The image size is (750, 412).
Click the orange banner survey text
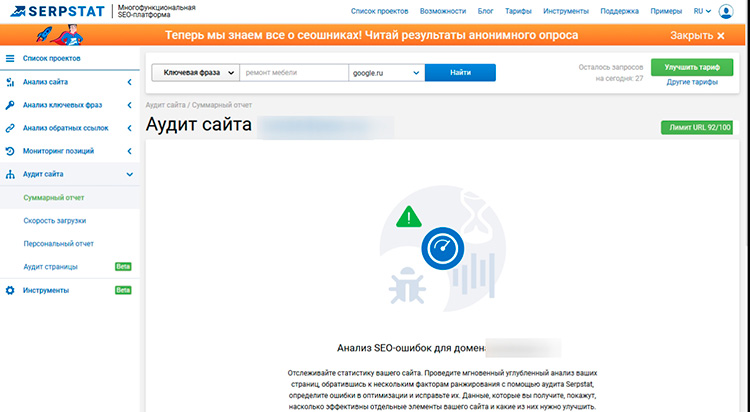[x=372, y=35]
